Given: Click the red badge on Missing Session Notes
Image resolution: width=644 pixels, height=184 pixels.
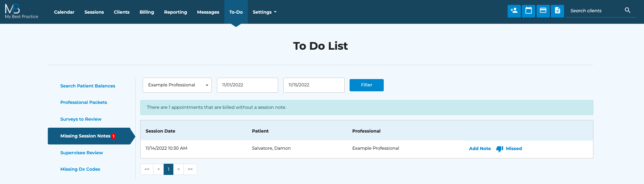Looking at the screenshot, I should tap(113, 136).
